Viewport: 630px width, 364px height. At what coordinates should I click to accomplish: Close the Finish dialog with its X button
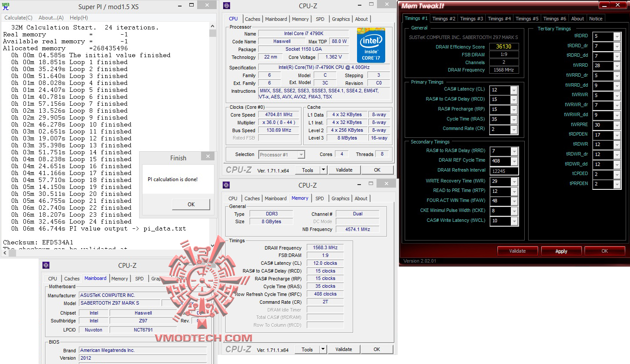pyautogui.click(x=208, y=157)
